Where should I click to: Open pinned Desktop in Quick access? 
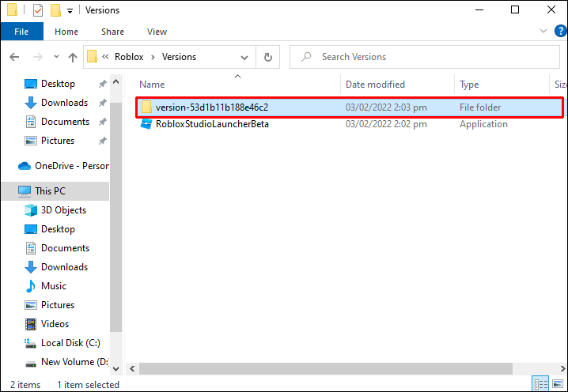point(58,84)
